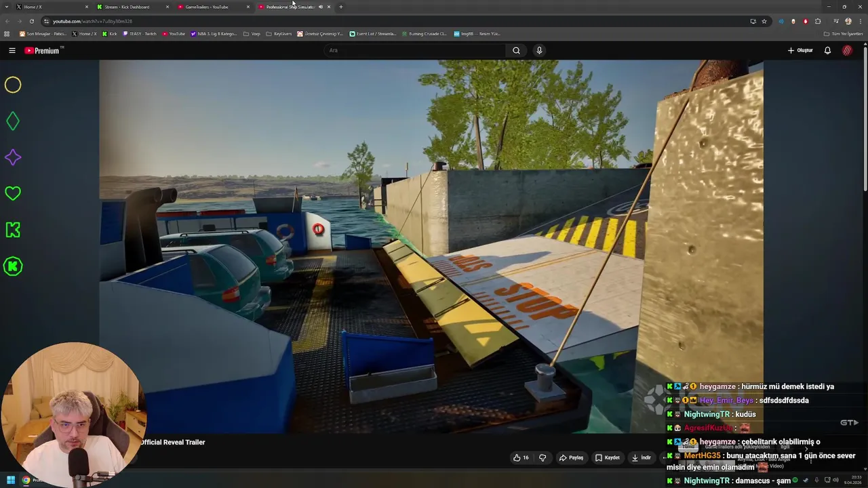Expand the KeyGivers bookmark folder

point(279,33)
